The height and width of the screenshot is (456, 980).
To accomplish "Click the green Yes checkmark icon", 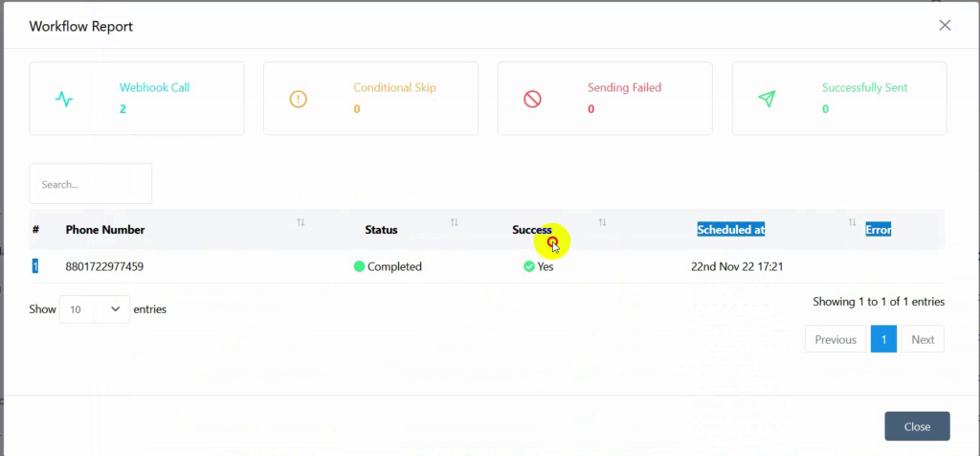I will (529, 266).
